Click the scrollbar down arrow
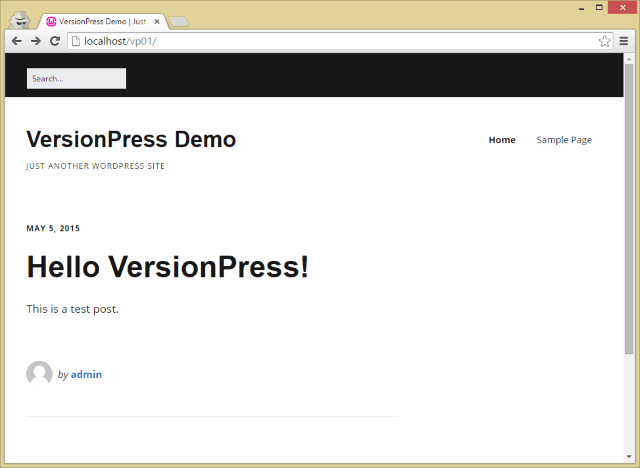This screenshot has height=468, width=640. tap(629, 457)
